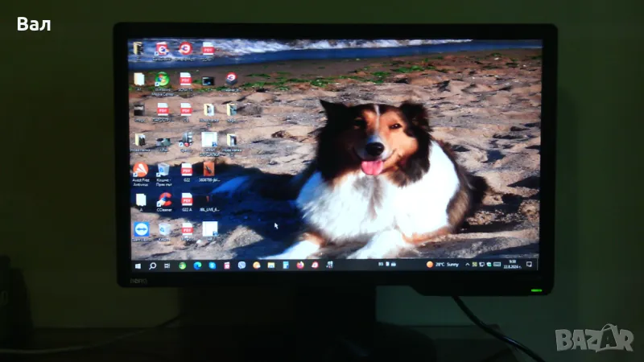The width and height of the screenshot is (644, 362).
Task: Open taskbar search magnifier
Action: 152,266
